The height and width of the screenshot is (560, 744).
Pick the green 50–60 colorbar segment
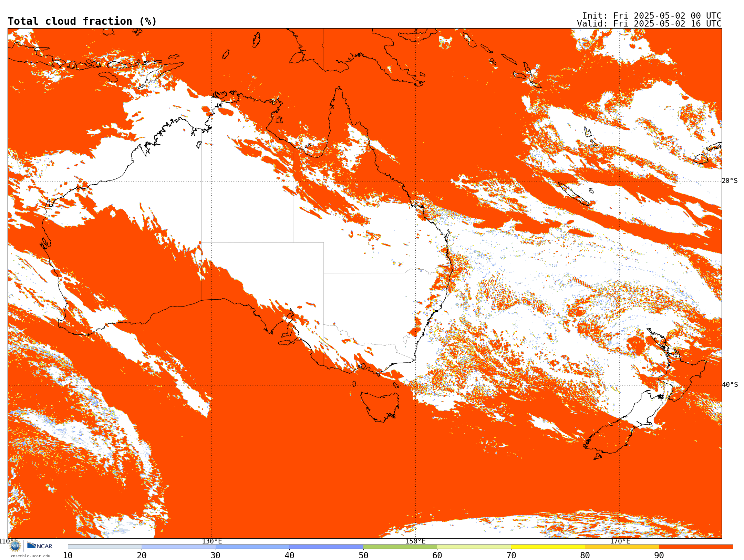point(400,547)
